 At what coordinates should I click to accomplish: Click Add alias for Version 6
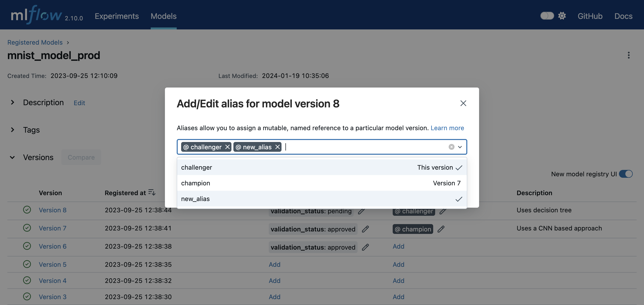[398, 246]
